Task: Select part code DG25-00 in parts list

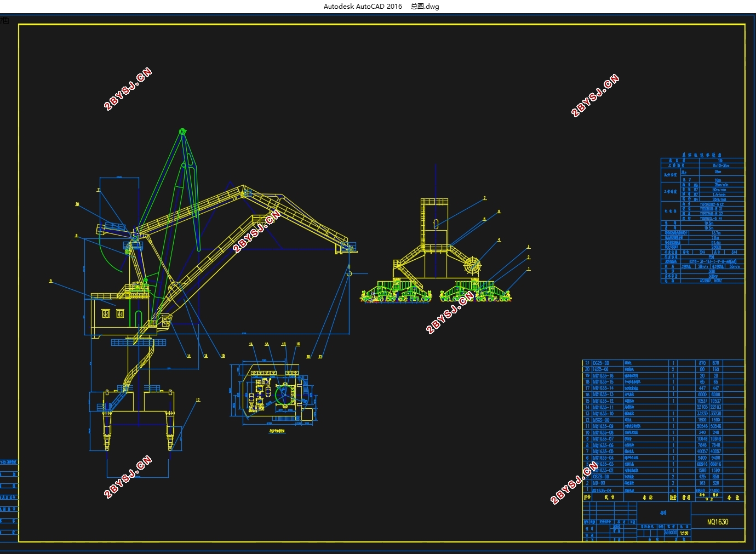Action: (x=601, y=363)
